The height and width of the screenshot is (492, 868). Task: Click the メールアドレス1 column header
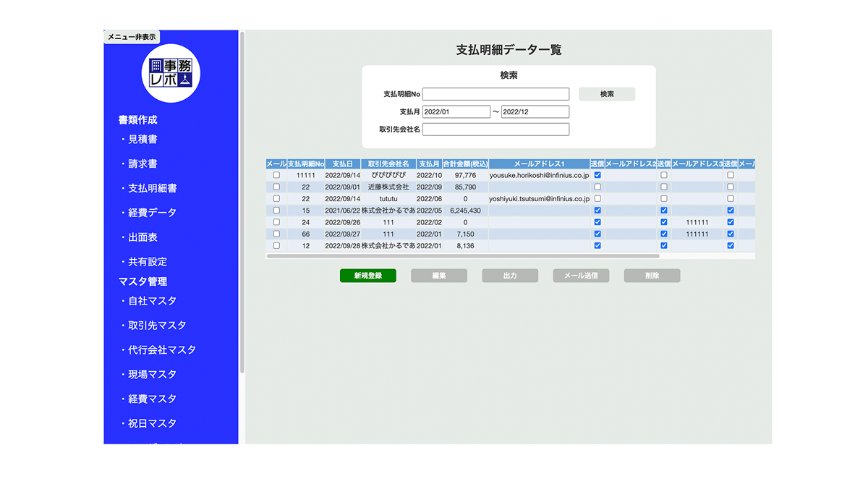[x=540, y=164]
